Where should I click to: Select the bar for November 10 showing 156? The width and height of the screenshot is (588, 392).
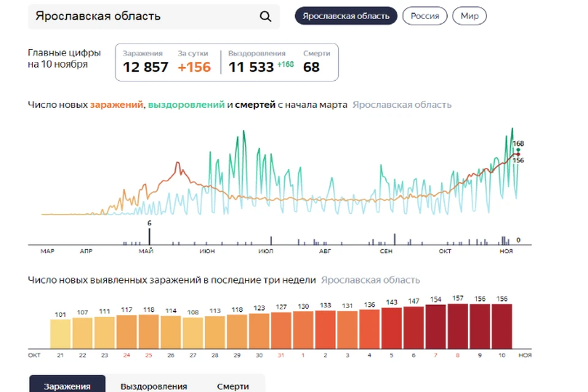pyautogui.click(x=502, y=326)
